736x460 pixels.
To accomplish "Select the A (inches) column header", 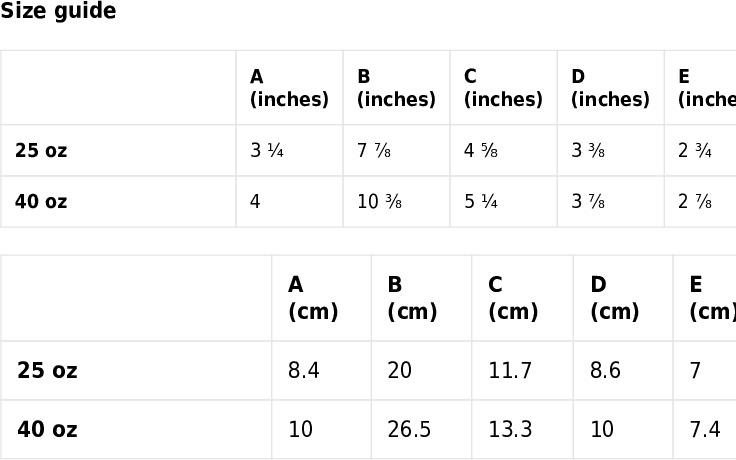I will pos(290,88).
